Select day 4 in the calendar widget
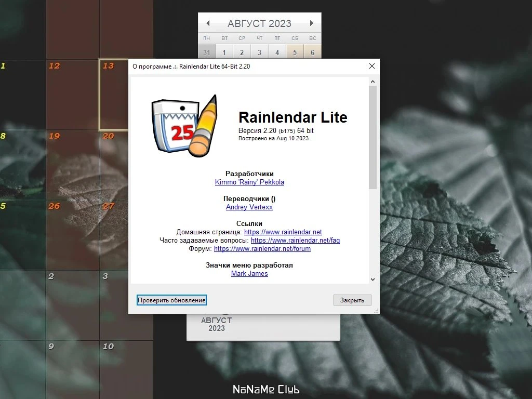 (x=277, y=52)
